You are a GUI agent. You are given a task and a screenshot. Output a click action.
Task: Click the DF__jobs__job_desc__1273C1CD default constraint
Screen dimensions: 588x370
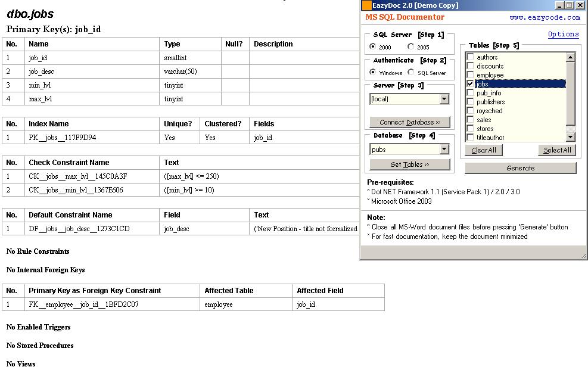tap(79, 229)
